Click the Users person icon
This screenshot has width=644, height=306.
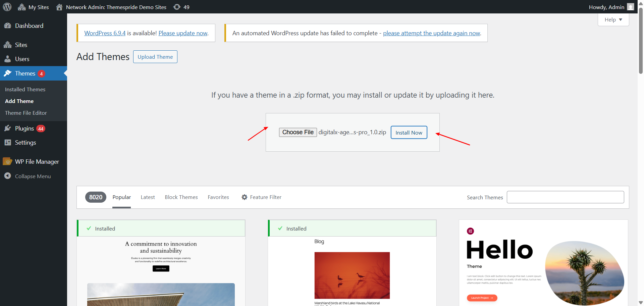[8, 59]
